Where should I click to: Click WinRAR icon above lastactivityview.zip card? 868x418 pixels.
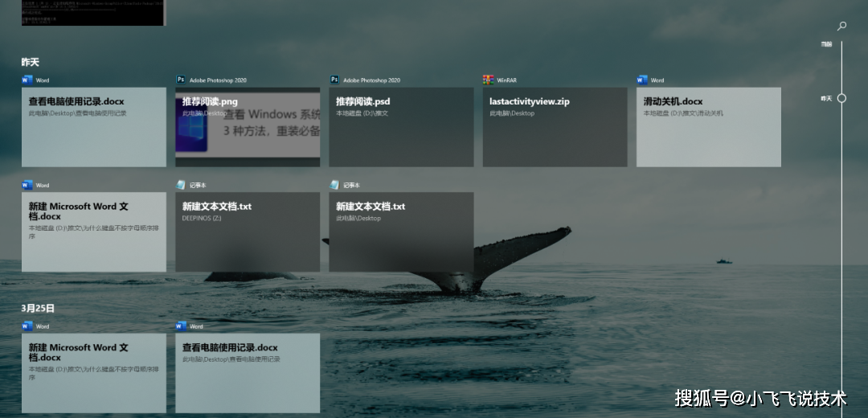tap(489, 80)
